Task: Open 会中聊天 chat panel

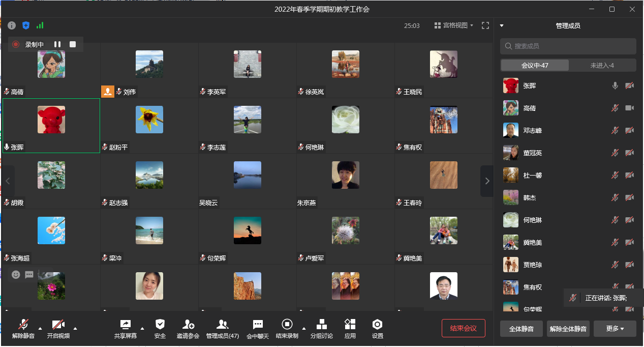Action: coord(258,325)
